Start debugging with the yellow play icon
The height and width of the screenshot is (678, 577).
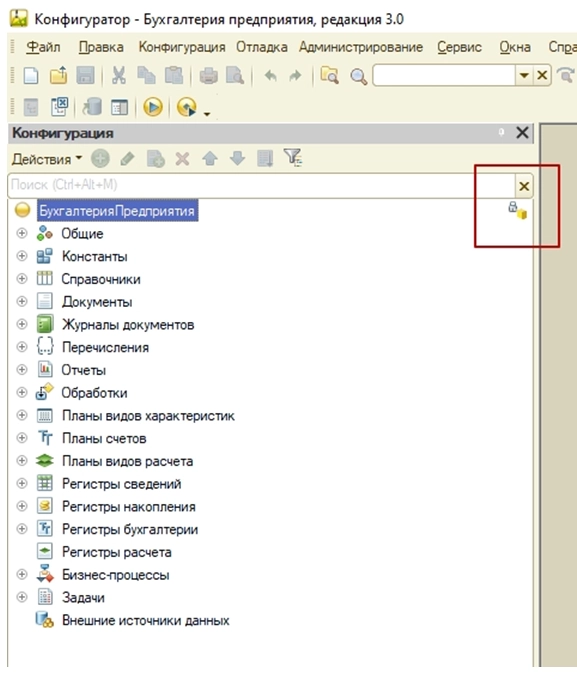click(x=153, y=107)
